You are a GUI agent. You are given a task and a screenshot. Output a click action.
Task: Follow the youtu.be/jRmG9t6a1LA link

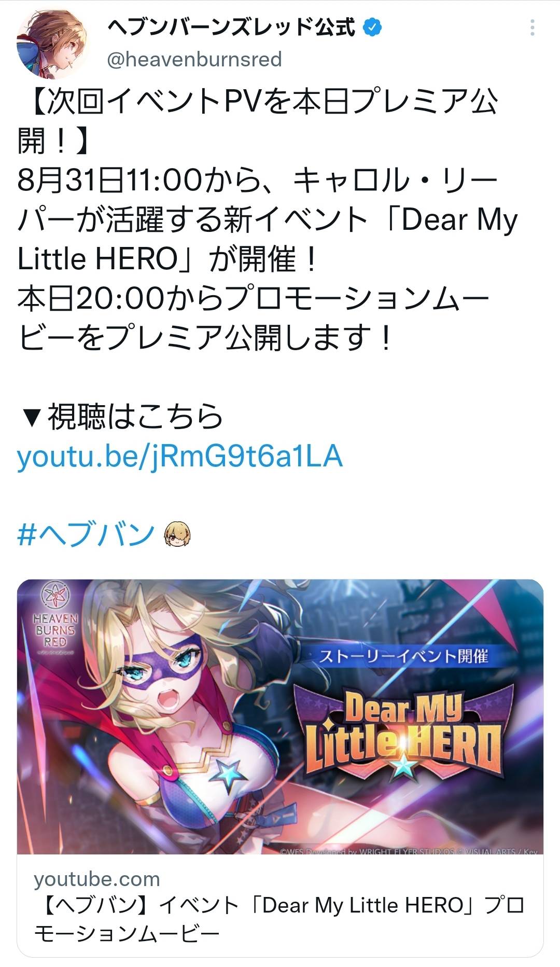(x=180, y=457)
